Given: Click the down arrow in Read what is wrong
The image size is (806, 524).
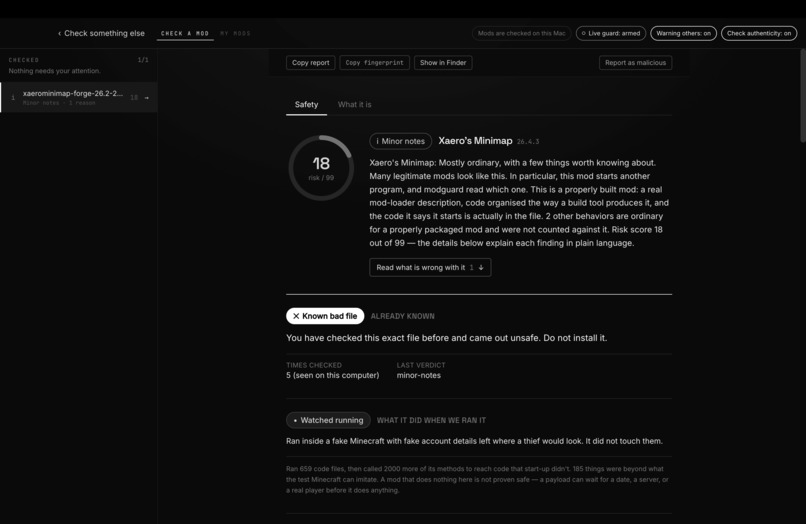Looking at the screenshot, I should tap(481, 267).
